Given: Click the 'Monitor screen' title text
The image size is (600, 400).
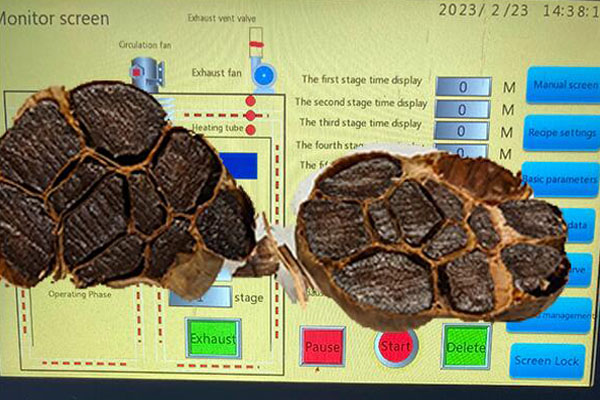Looking at the screenshot, I should point(54,18).
